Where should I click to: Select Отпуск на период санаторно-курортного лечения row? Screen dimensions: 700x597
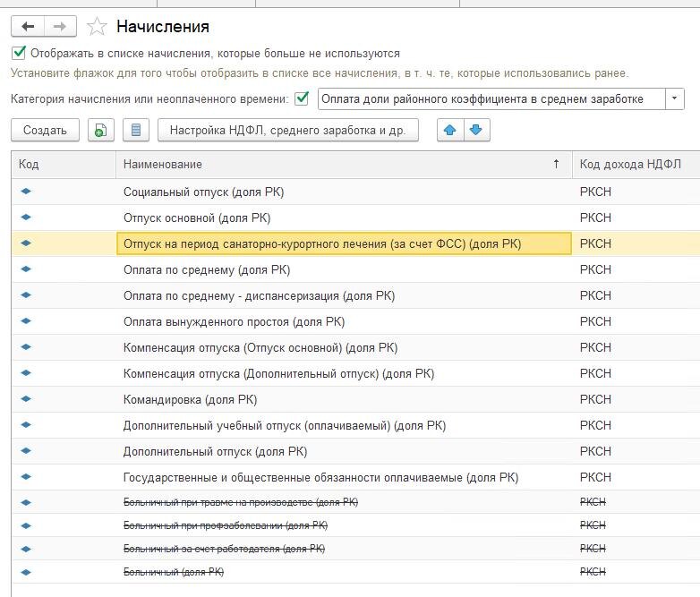click(x=355, y=243)
